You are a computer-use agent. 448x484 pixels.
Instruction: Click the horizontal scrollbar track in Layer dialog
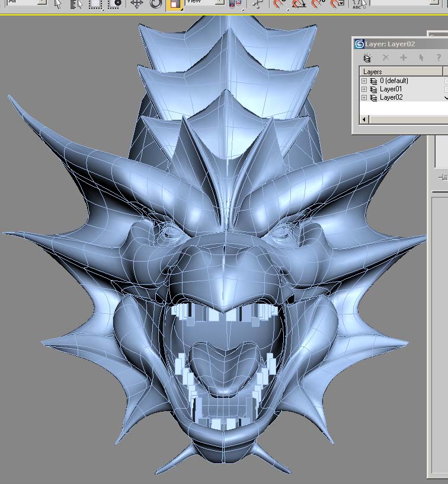408,119
